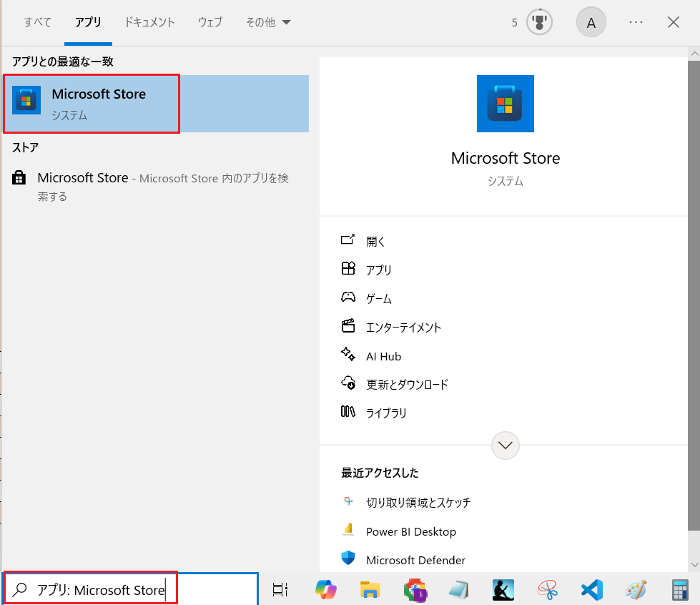
Task: Click the 開く open-window icon
Action: [347, 240]
